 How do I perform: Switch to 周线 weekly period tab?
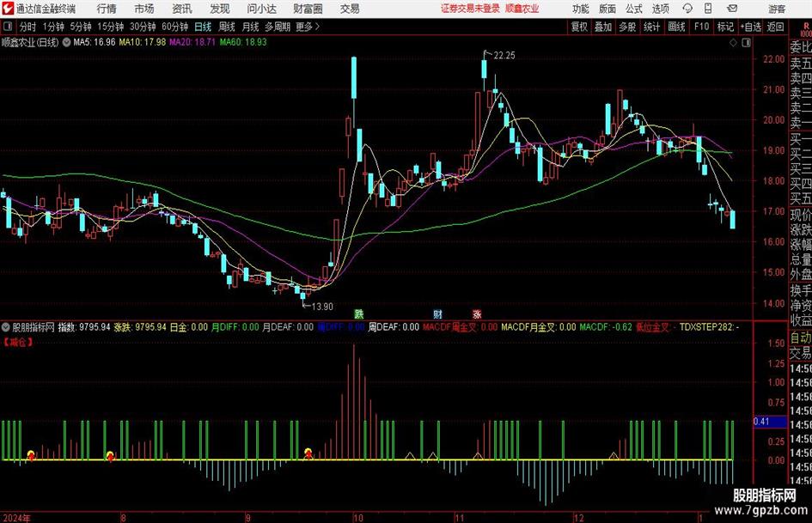click(x=227, y=27)
